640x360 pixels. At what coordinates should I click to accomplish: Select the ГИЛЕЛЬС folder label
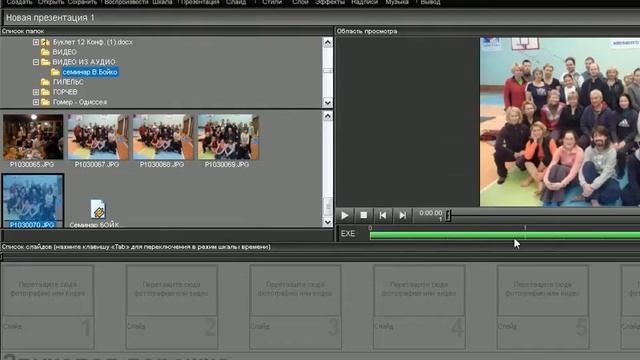click(68, 82)
